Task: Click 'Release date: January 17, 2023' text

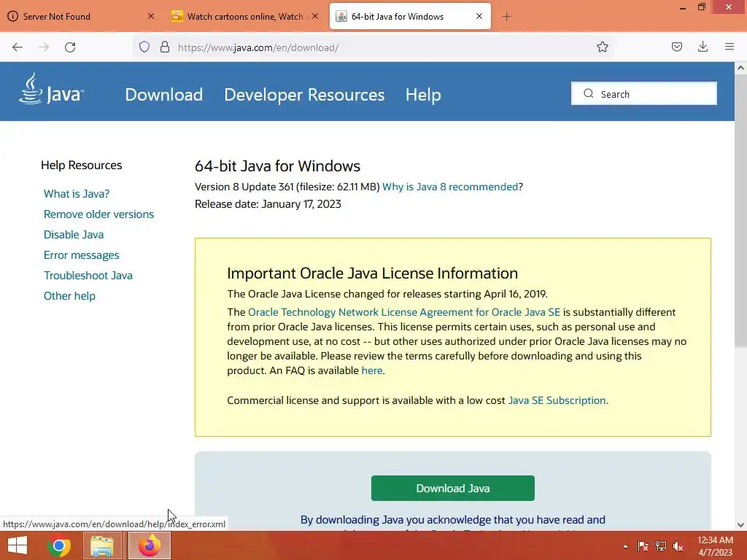Action: 268,204
